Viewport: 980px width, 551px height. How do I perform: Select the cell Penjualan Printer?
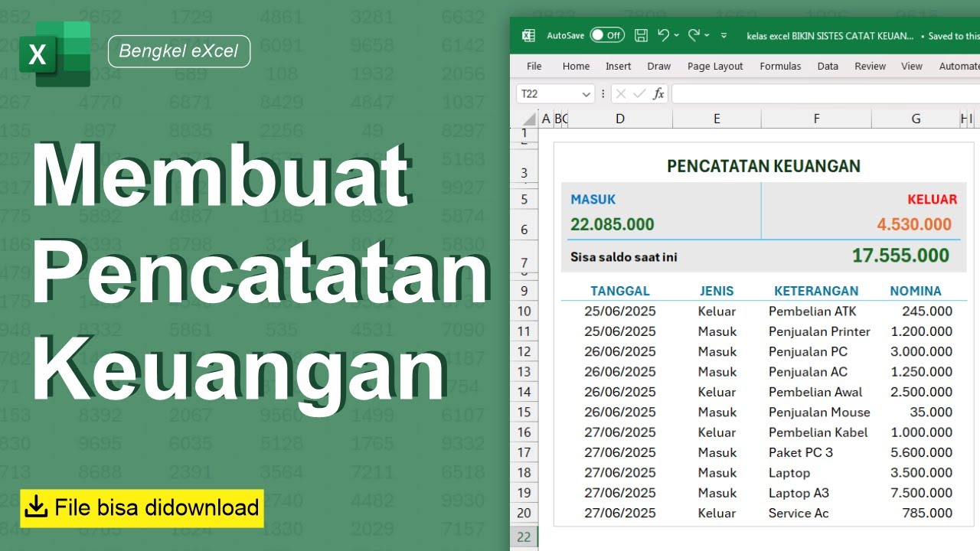(x=819, y=331)
